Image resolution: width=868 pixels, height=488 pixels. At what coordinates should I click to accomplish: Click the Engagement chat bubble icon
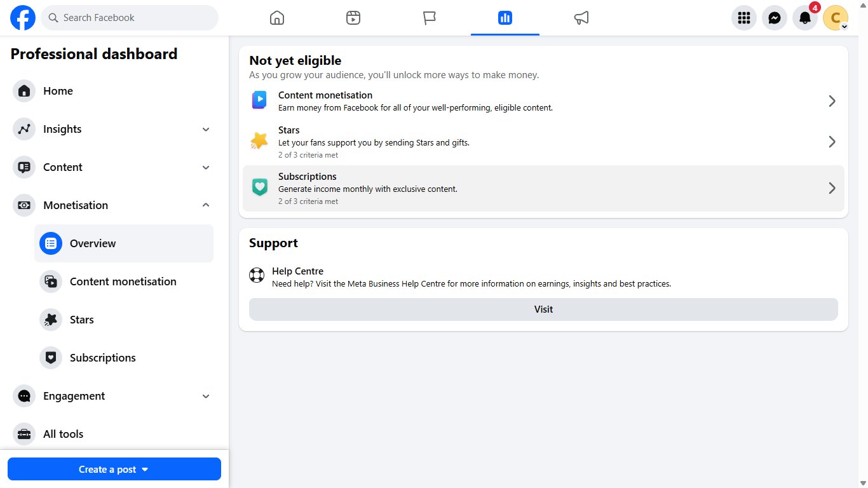point(24,396)
